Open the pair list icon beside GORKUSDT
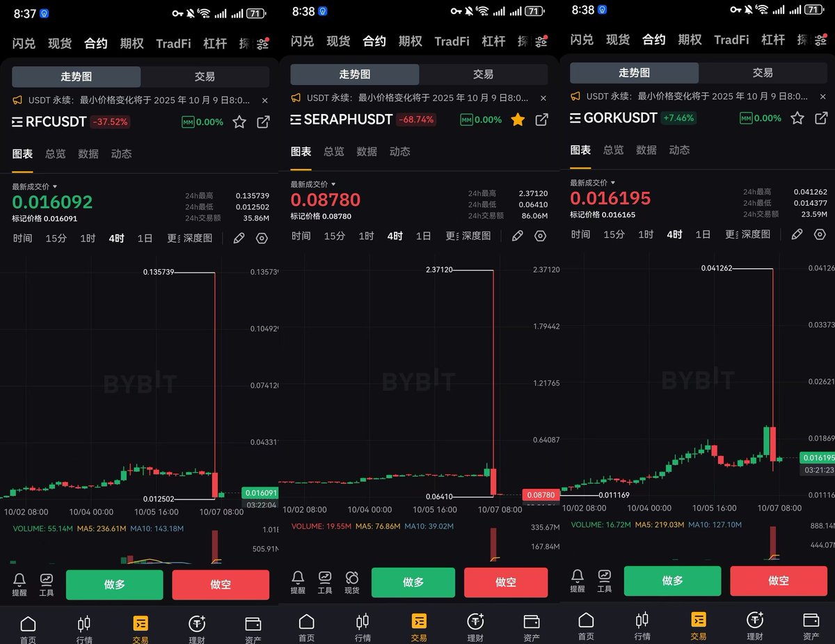The width and height of the screenshot is (835, 644). tap(575, 118)
